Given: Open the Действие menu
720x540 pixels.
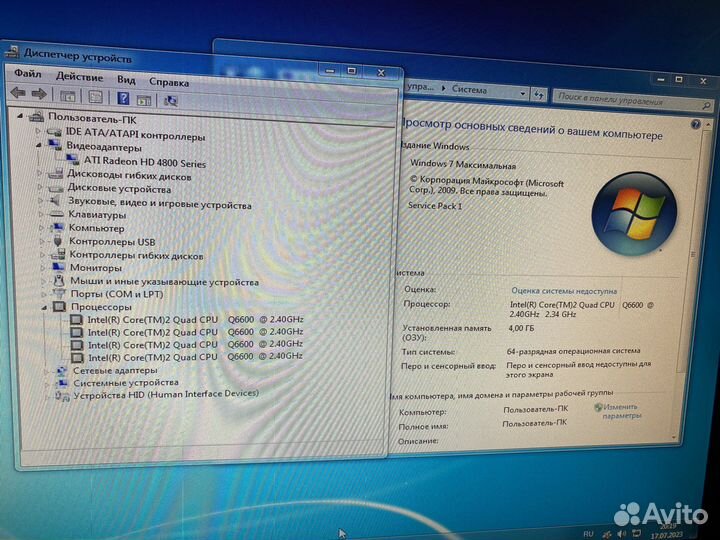Looking at the screenshot, I should (79, 76).
